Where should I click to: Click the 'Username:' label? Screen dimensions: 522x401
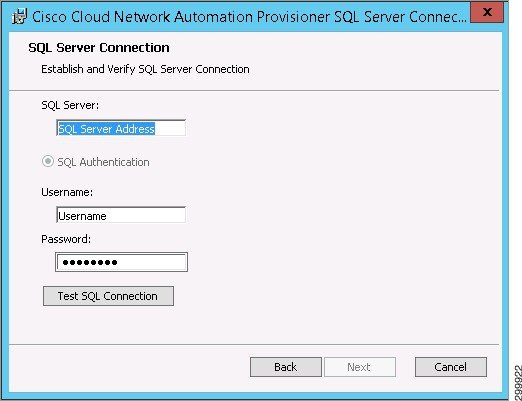click(67, 192)
